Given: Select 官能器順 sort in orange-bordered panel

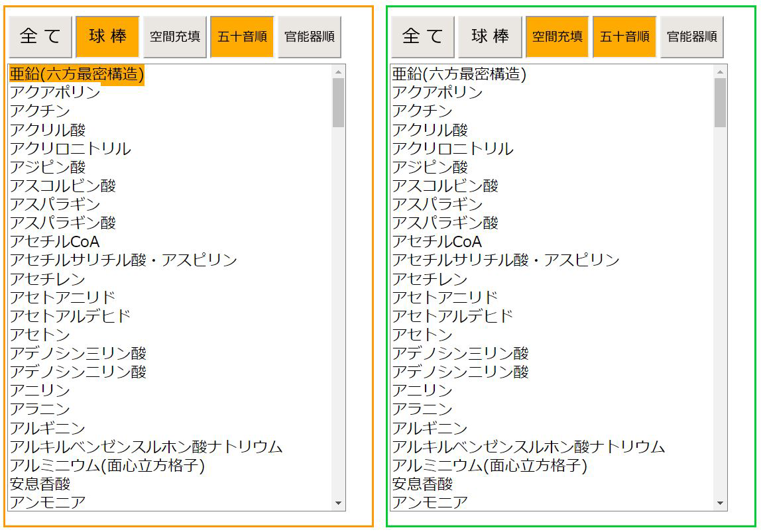Looking at the screenshot, I should 310,36.
